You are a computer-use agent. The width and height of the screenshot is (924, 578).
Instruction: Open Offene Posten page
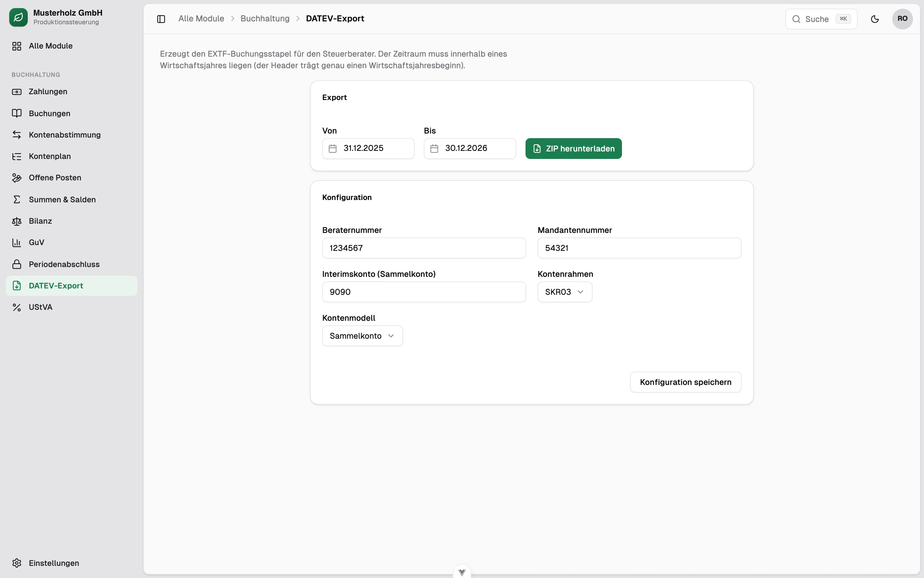(71, 178)
